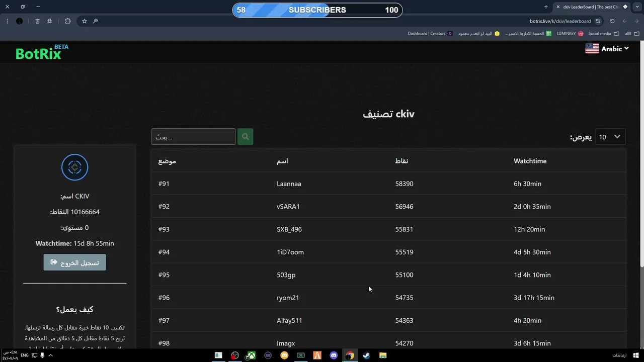Click the بحث search input field
Screen dimensions: 644x362
(x=194, y=137)
